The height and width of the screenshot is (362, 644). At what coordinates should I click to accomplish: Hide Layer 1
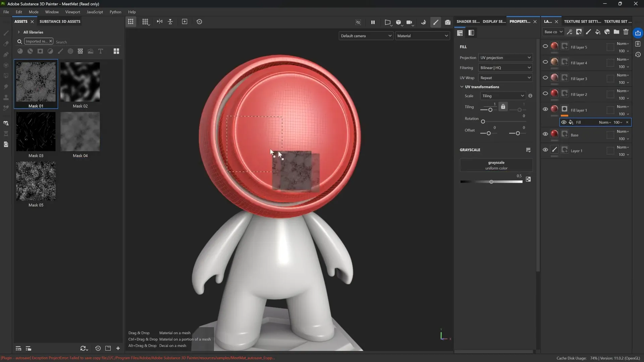point(545,150)
